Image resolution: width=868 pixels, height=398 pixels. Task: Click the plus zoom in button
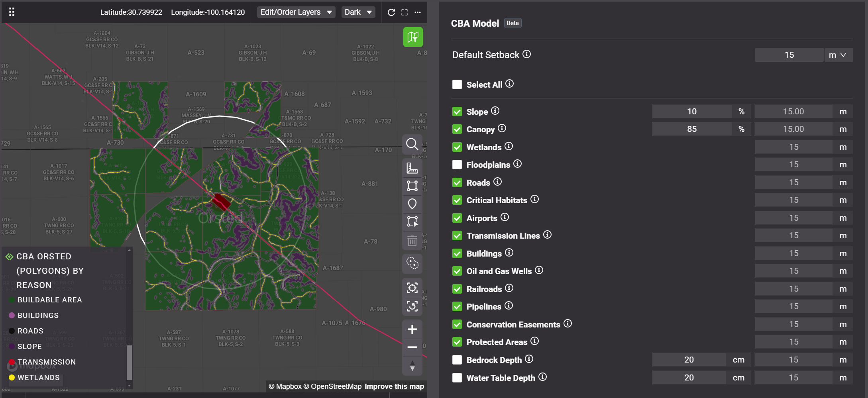click(x=412, y=329)
